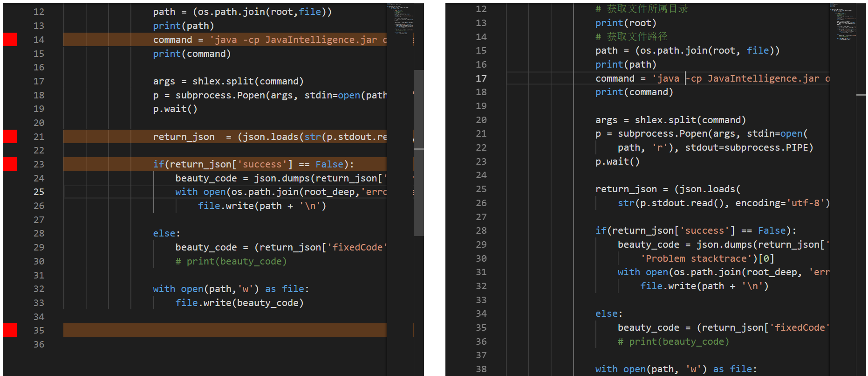Click 'print(command)' on left pane line 15
Image resolution: width=868 pixels, height=376 pixels.
click(192, 54)
